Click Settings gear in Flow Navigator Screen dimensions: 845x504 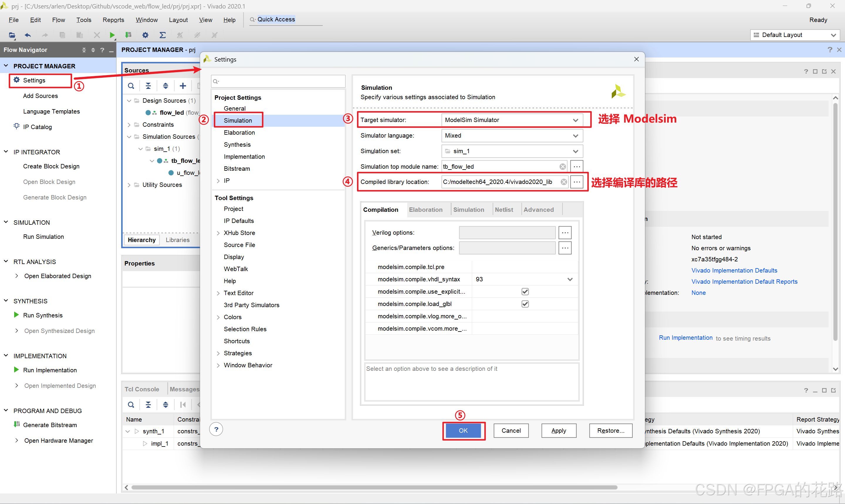point(16,80)
